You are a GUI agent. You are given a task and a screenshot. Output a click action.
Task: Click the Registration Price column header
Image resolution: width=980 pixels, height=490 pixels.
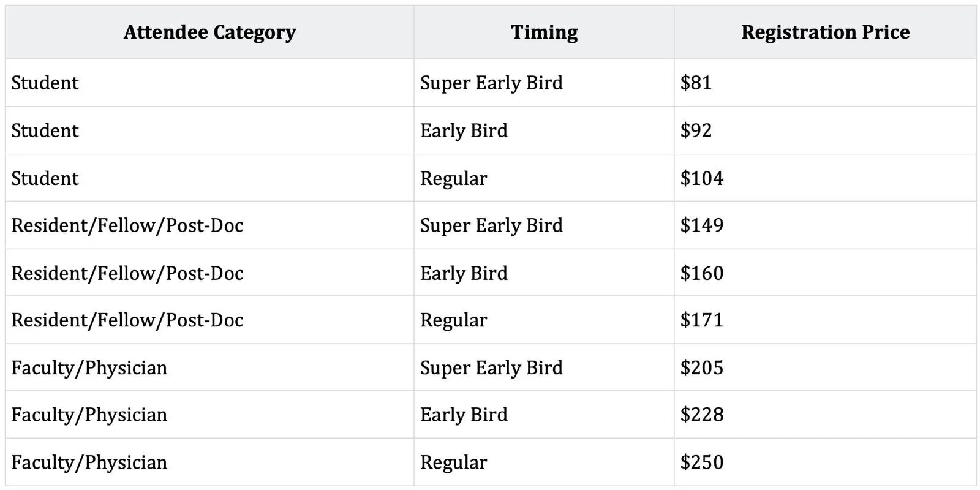pos(825,32)
